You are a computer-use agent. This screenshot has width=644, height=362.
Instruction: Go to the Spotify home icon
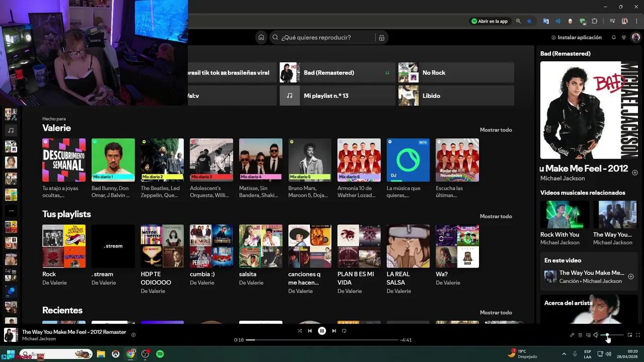[x=261, y=37]
